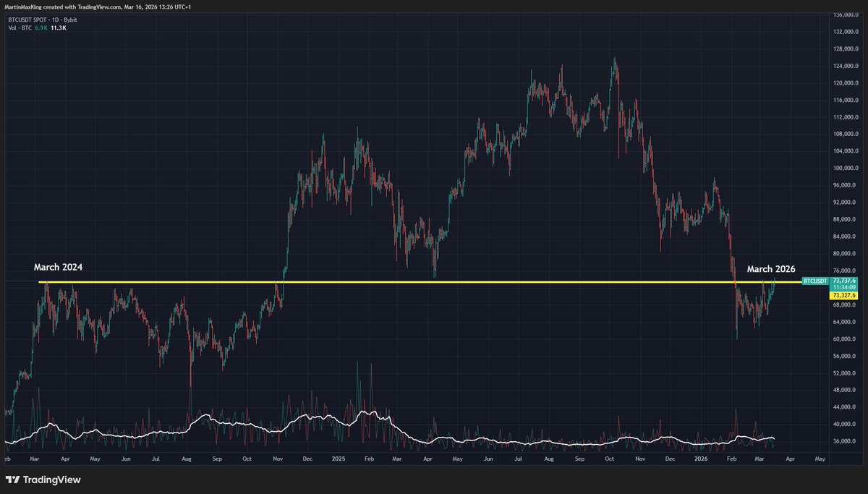Viewport: 868px width, 494px height.
Task: Click the 56,000.0 price axis label
Action: (x=846, y=356)
